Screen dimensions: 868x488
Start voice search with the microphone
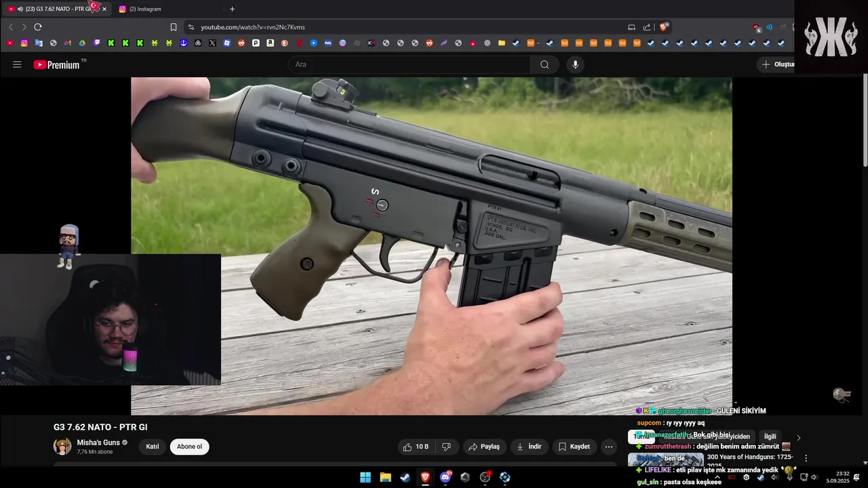point(575,64)
